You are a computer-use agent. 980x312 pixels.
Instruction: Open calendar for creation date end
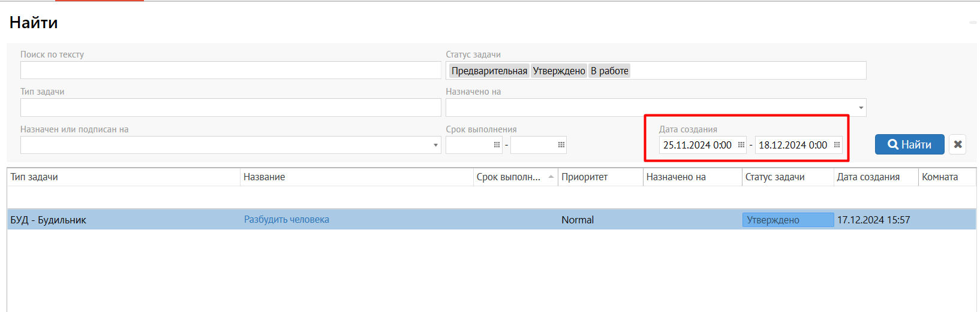pos(837,145)
